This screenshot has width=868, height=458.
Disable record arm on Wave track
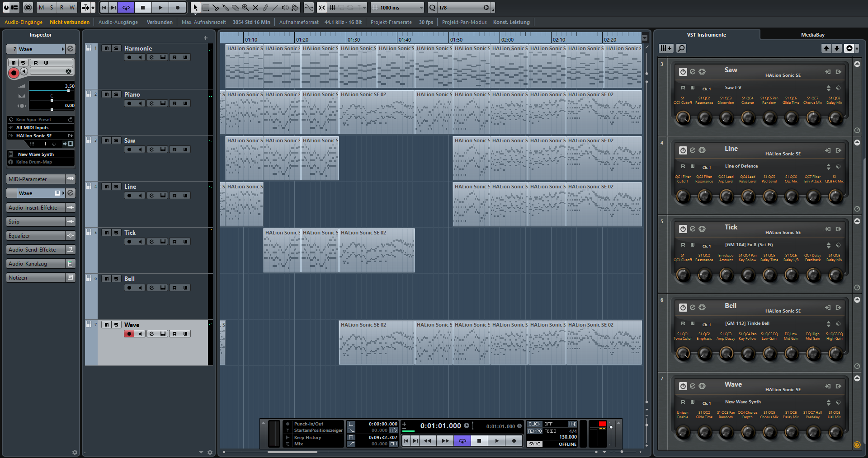129,334
